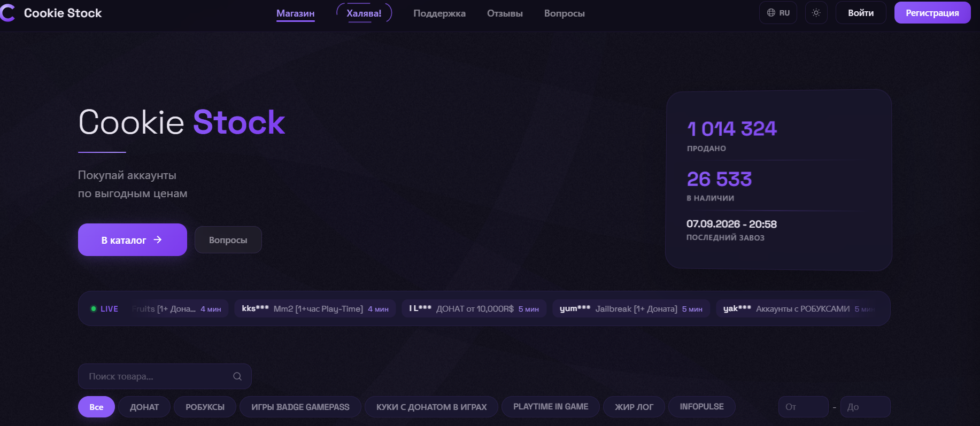Click the До maximum price field
Viewport: 980px width, 426px height.
pos(866,407)
